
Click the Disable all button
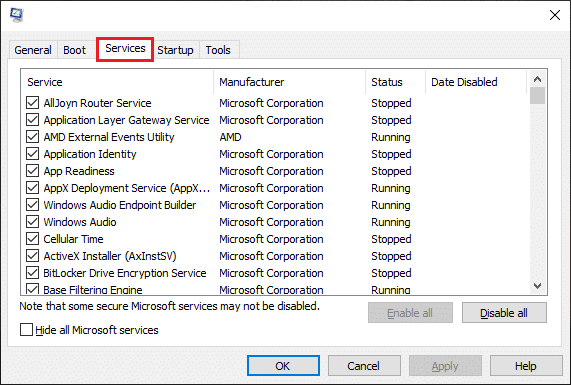(504, 313)
